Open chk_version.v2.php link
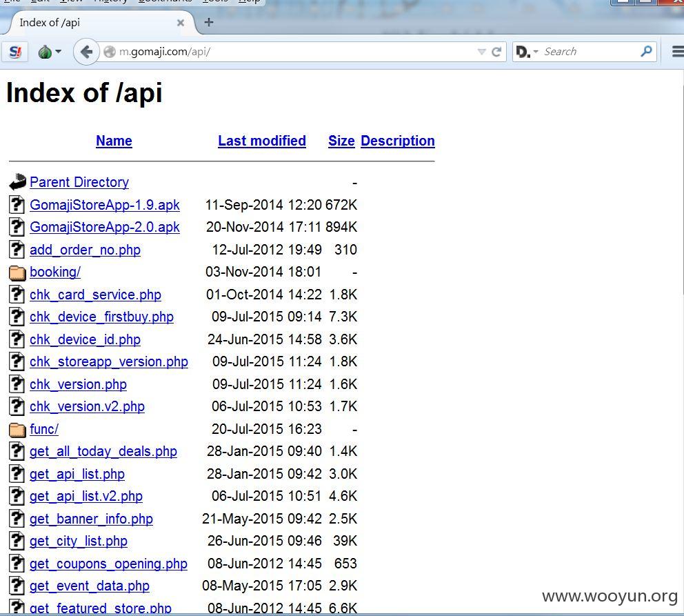The width and height of the screenshot is (684, 616). (x=87, y=406)
